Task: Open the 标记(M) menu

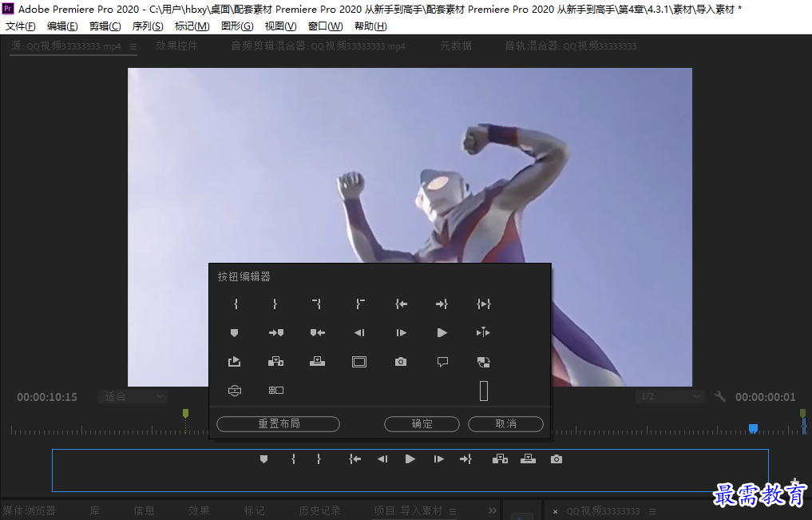Action: (x=192, y=26)
